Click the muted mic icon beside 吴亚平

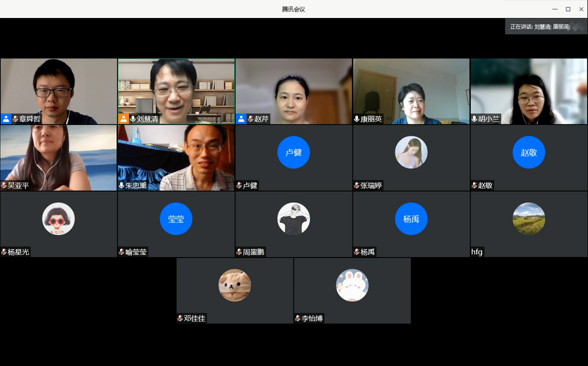click(4, 185)
